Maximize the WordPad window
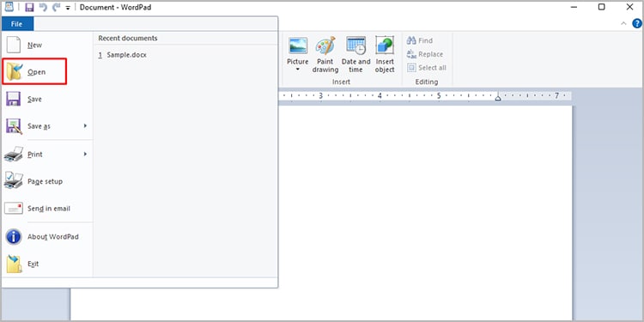 [601, 7]
